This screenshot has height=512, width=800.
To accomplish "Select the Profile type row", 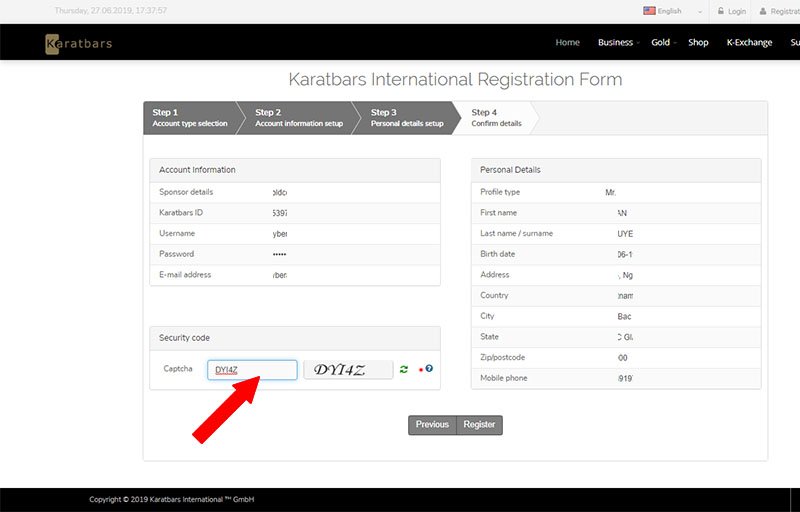I will coord(616,192).
